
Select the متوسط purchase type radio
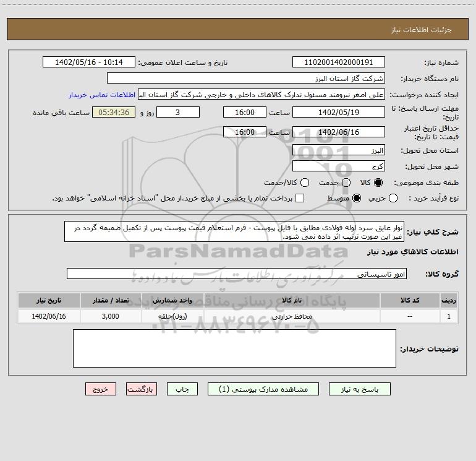(x=357, y=198)
